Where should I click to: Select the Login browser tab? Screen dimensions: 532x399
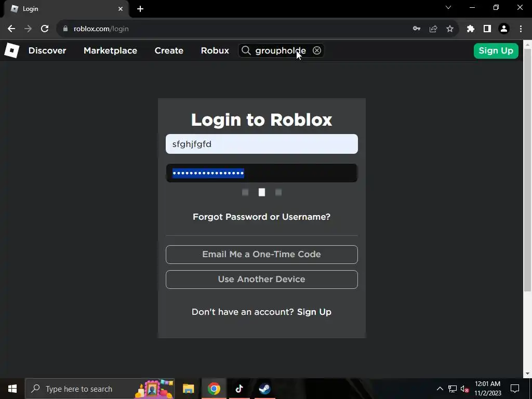coord(66,9)
